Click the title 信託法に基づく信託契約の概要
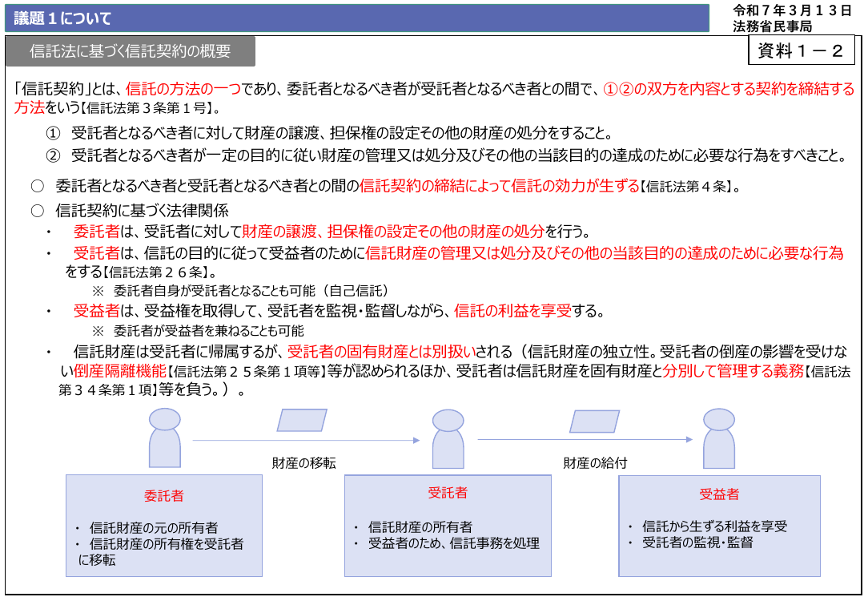This screenshot has height=601, width=868. tap(130, 51)
